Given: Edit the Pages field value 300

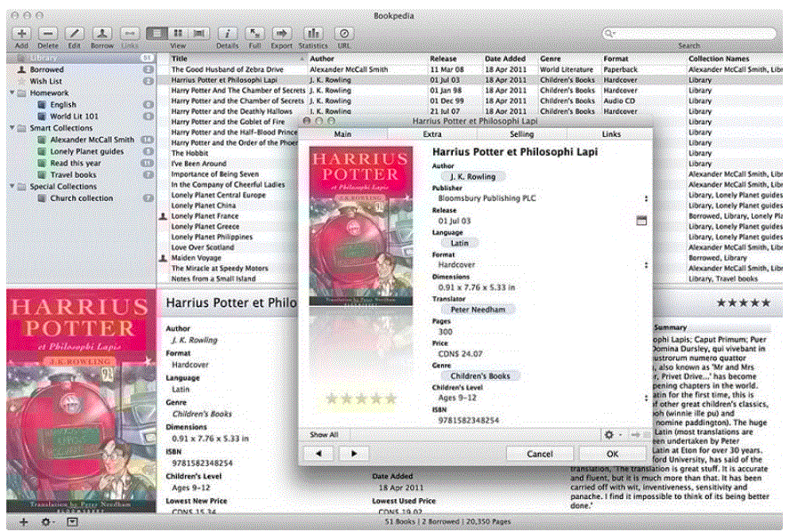Looking at the screenshot, I should [446, 332].
